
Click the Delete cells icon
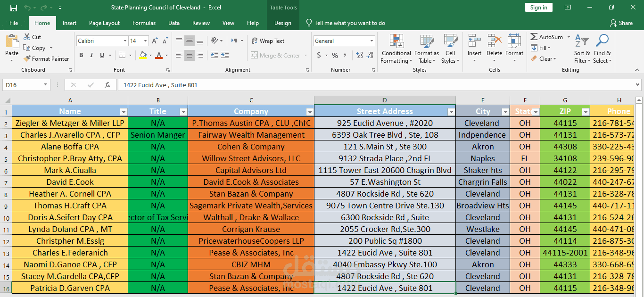tap(494, 41)
